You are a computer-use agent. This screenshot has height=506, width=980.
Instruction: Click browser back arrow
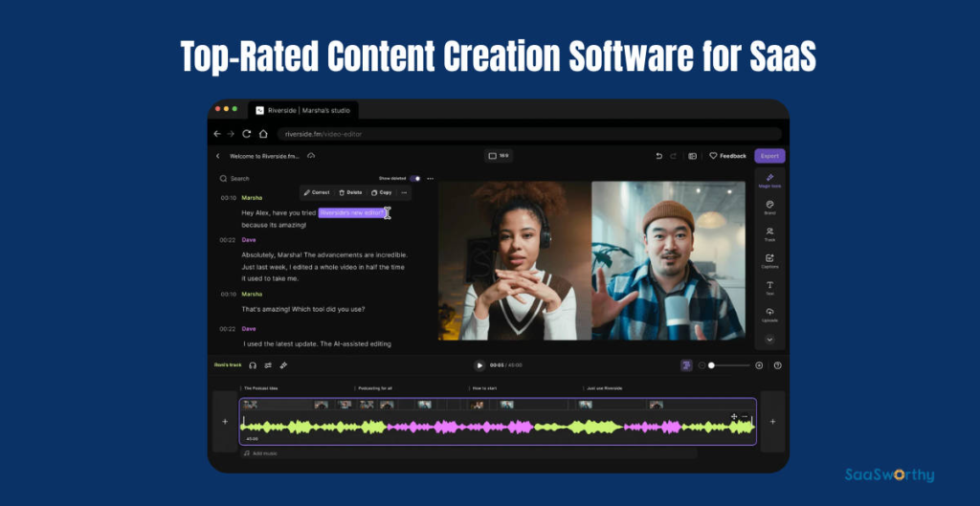tap(217, 134)
